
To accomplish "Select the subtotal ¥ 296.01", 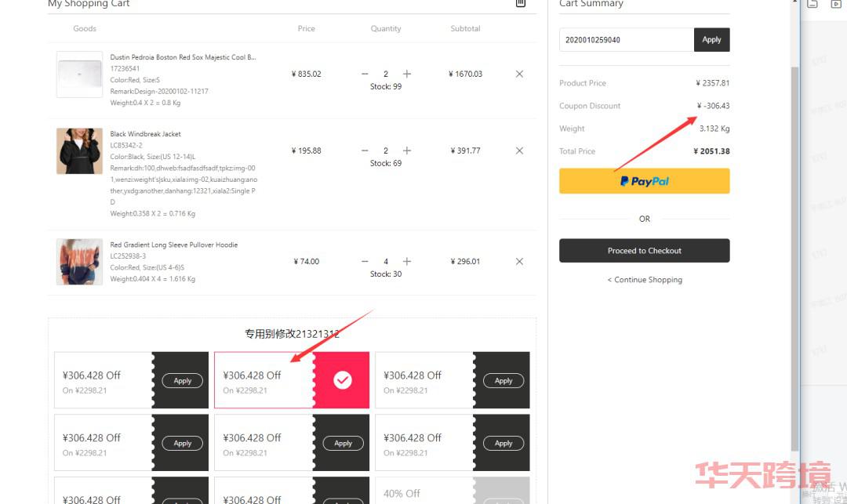I will 465,261.
